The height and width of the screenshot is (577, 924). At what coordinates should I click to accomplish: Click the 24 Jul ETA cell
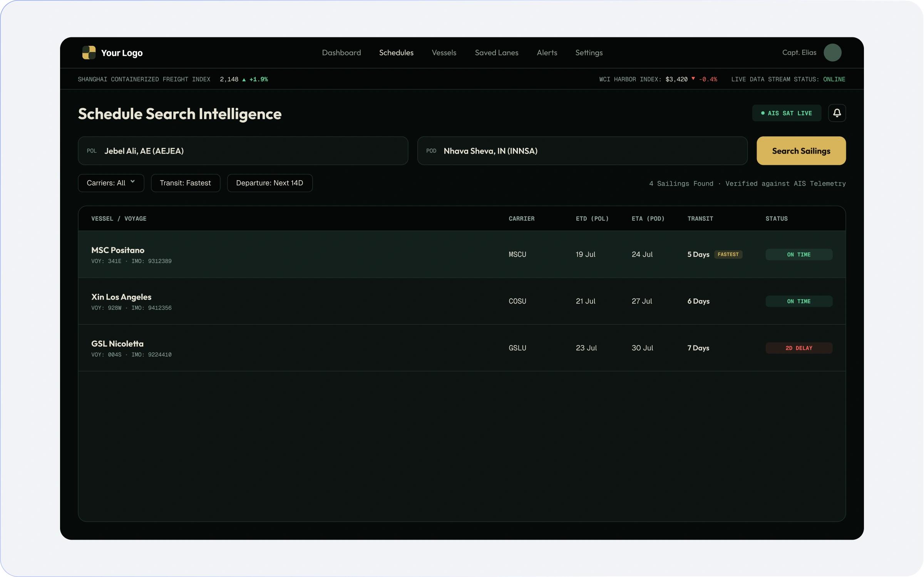[x=642, y=254]
